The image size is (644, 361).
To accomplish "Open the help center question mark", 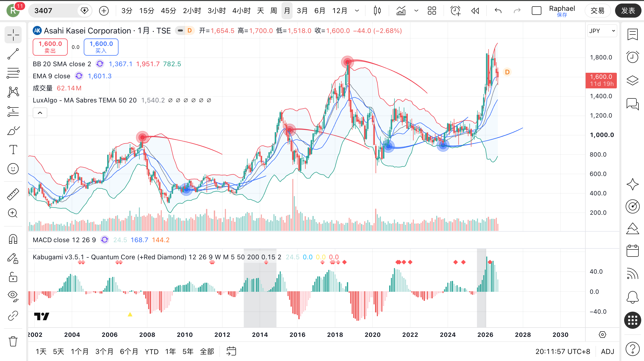I will click(x=632, y=349).
